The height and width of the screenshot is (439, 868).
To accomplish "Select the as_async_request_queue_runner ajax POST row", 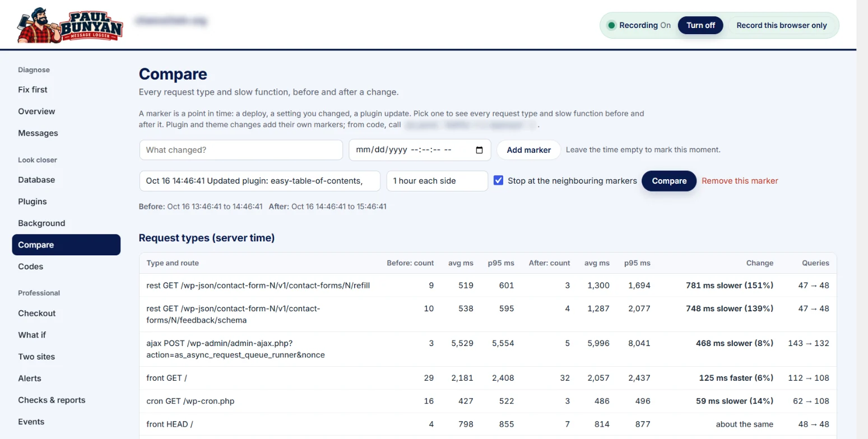I will [488, 349].
